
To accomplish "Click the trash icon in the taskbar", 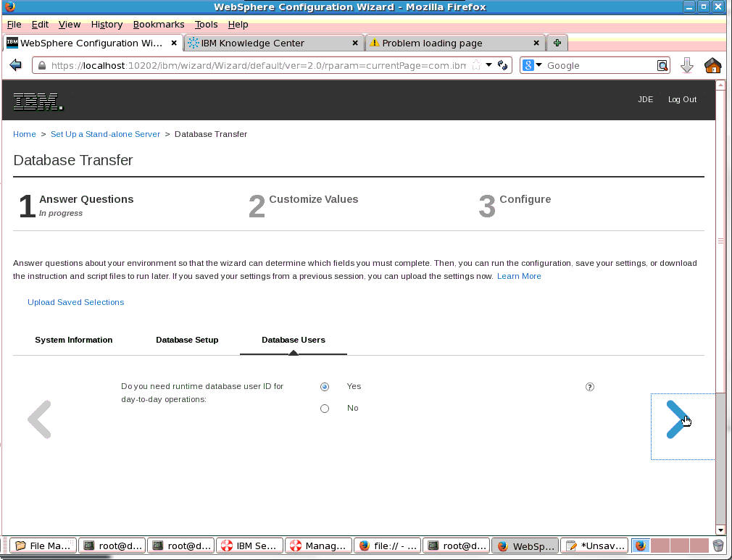I will (x=718, y=545).
